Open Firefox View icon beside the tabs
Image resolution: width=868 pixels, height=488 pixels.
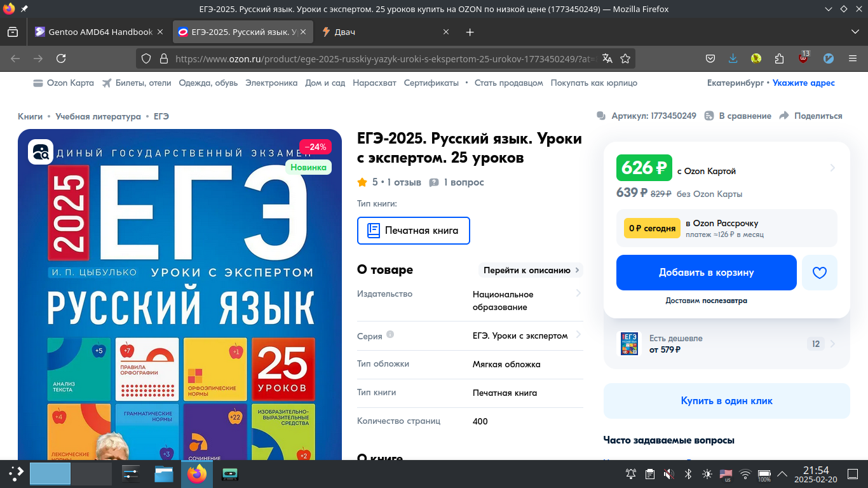click(x=13, y=32)
